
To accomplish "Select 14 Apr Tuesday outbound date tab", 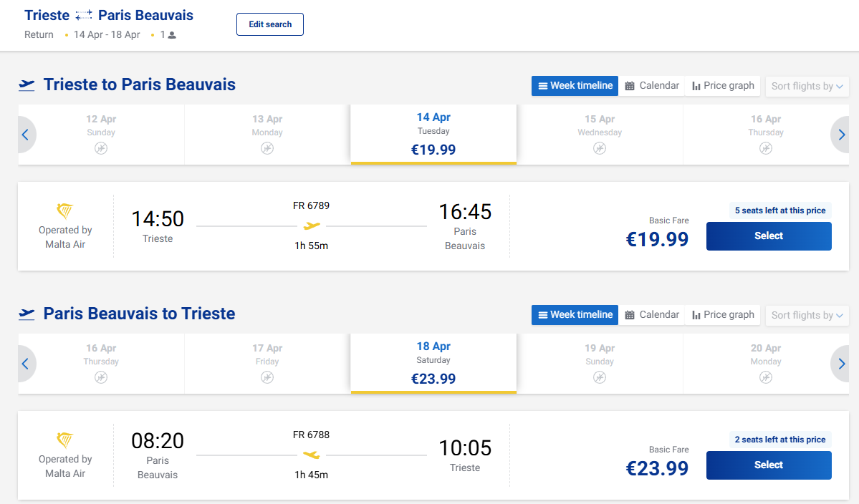I will [433, 134].
